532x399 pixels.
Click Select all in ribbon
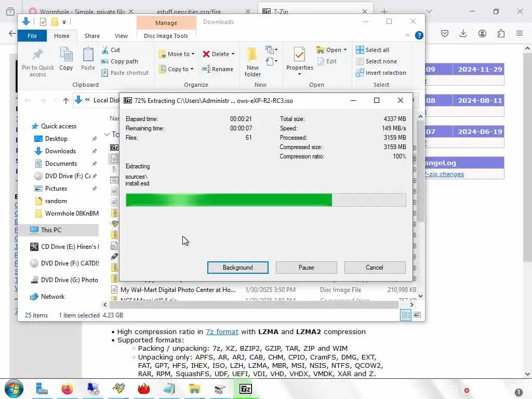[372, 50]
